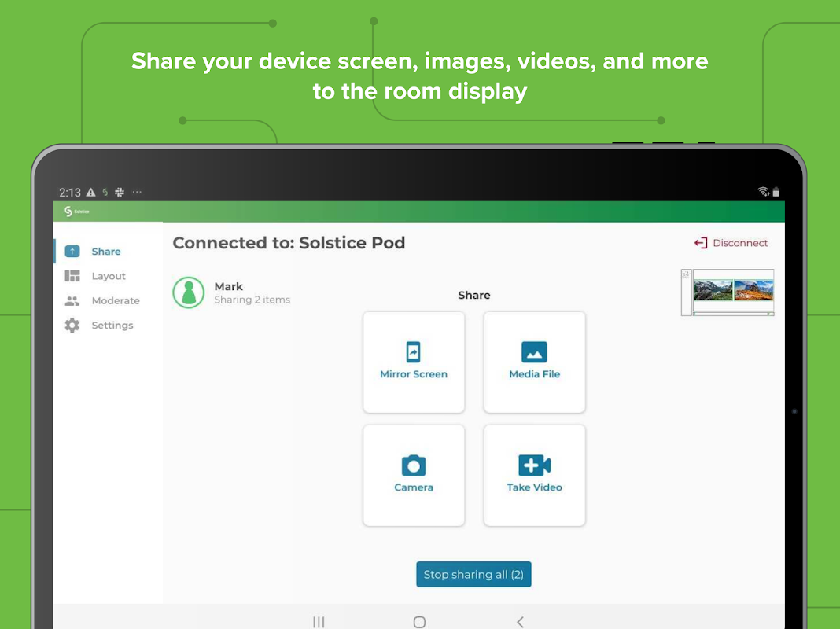Tap the warning triangle in status bar
Image resolution: width=840 pixels, height=629 pixels.
tap(91, 192)
